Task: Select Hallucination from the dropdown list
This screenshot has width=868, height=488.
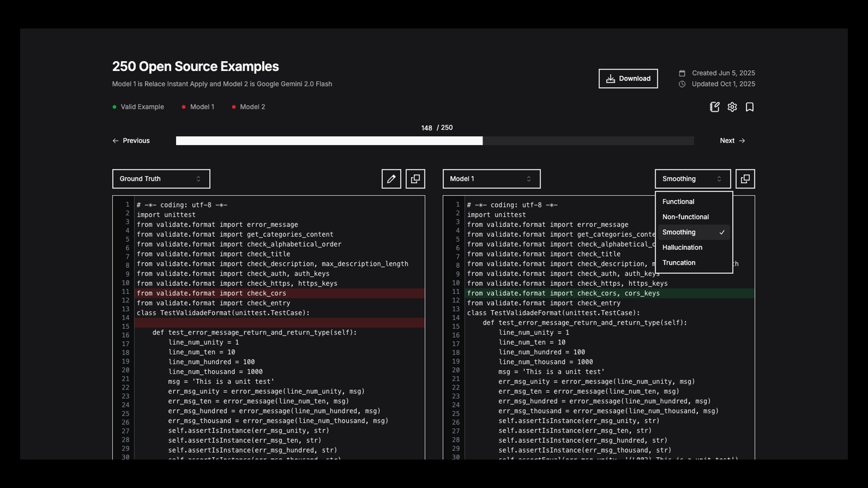Action: click(x=682, y=247)
